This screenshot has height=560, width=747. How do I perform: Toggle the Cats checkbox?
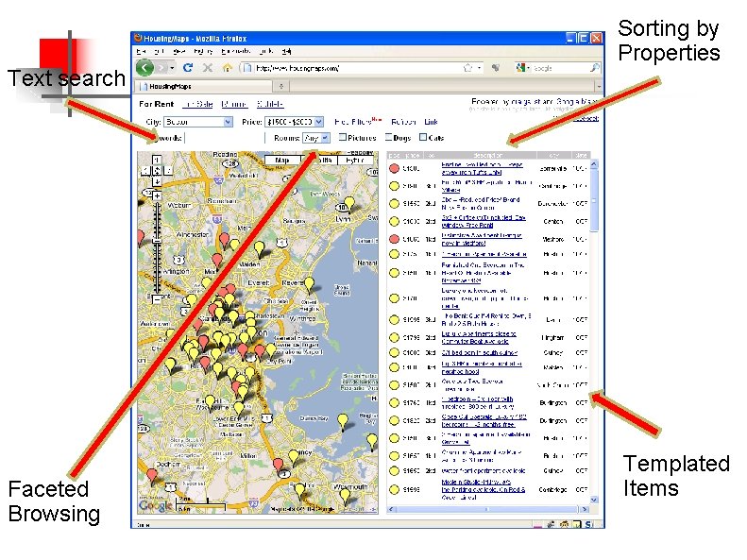tap(422, 137)
